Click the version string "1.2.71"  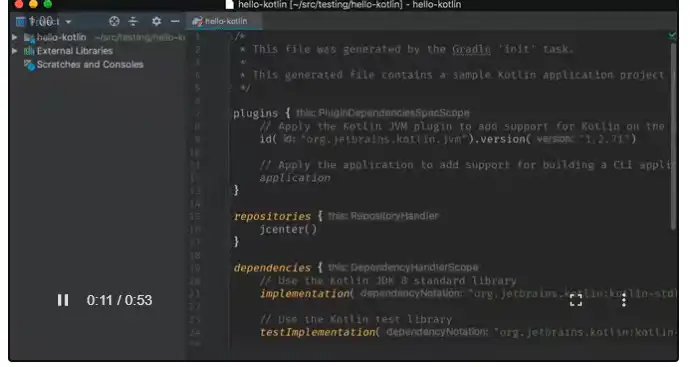coord(604,139)
